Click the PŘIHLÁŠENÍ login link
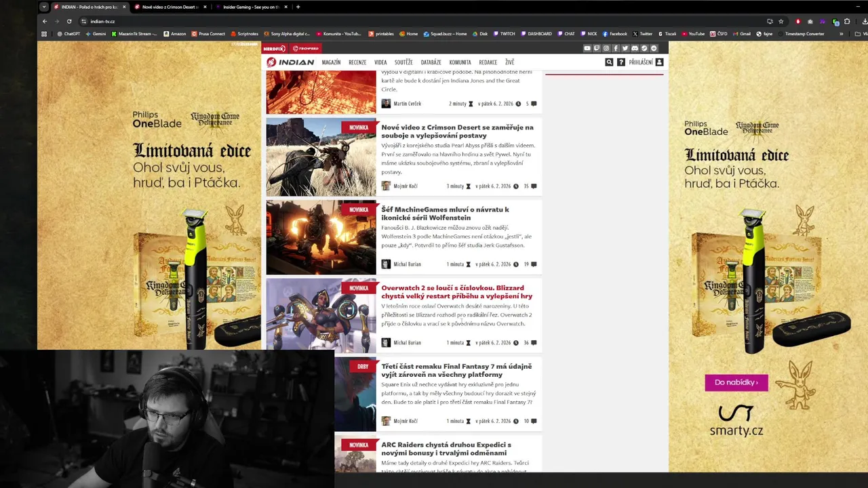868x488 pixels. coord(641,62)
